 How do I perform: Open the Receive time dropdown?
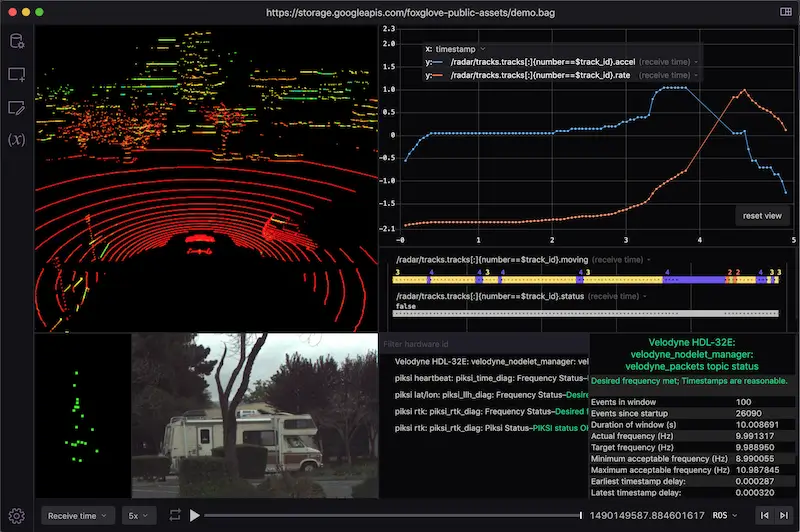pyautogui.click(x=77, y=516)
